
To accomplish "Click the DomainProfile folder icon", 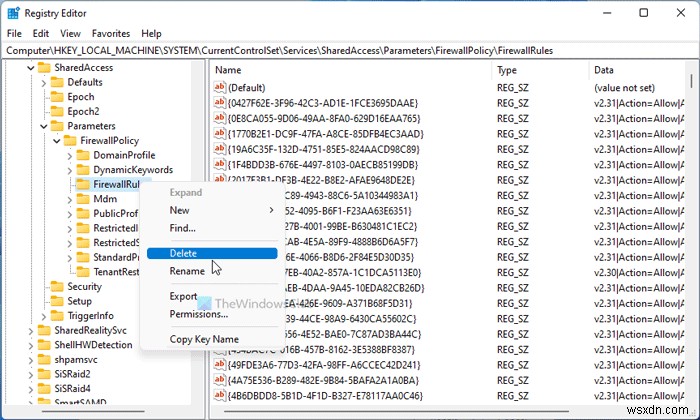I will click(83, 155).
